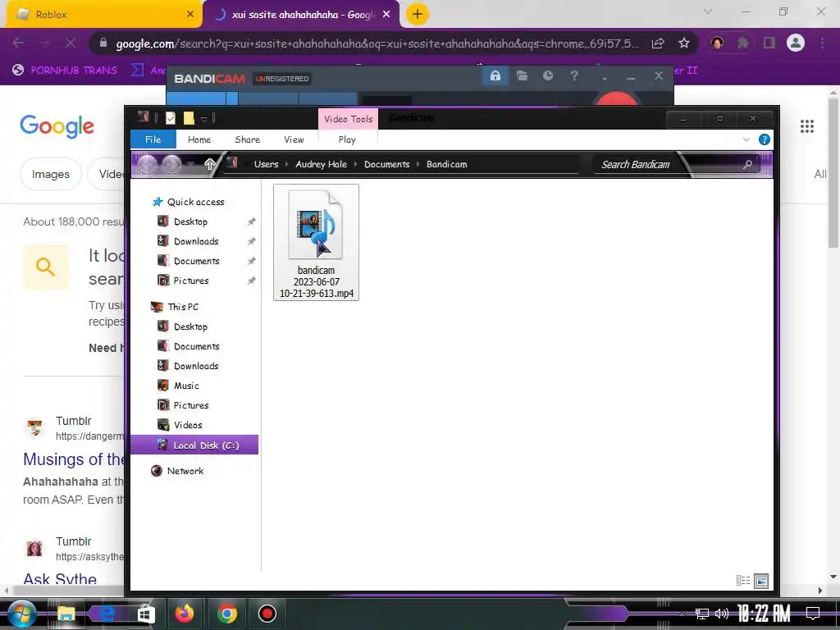Expand the Explorer ribbon with the chevron
840x630 pixels.
pos(746,139)
